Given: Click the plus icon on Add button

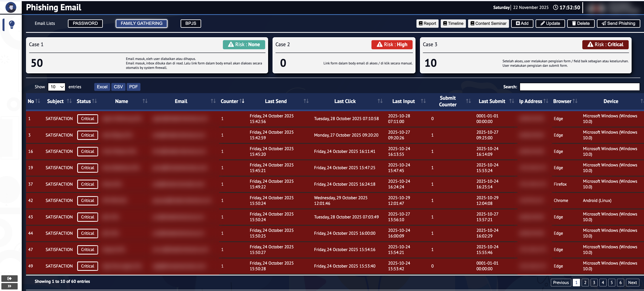Looking at the screenshot, I should click(x=518, y=23).
